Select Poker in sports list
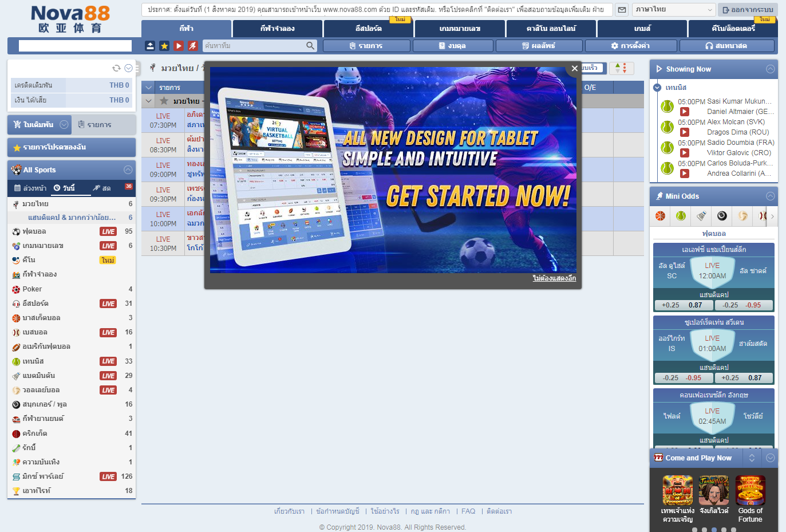The width and height of the screenshot is (786, 532). pyautogui.click(x=72, y=289)
